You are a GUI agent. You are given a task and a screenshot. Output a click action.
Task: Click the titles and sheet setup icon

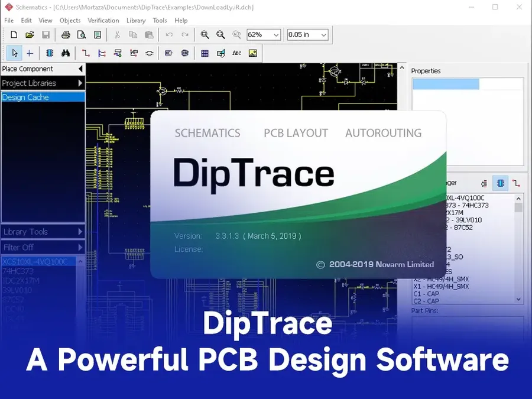98,35
